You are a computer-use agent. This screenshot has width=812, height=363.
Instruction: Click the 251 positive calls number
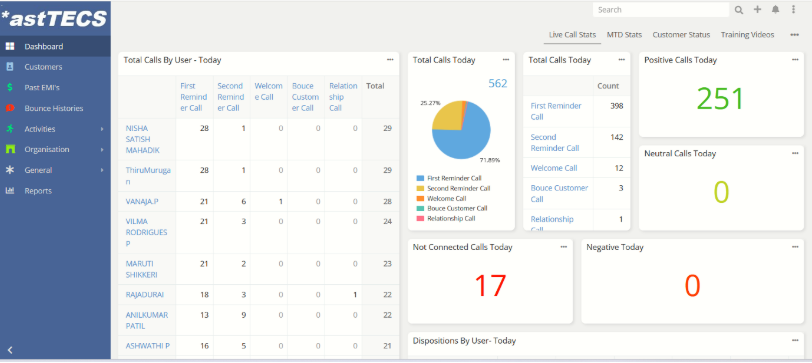click(720, 99)
